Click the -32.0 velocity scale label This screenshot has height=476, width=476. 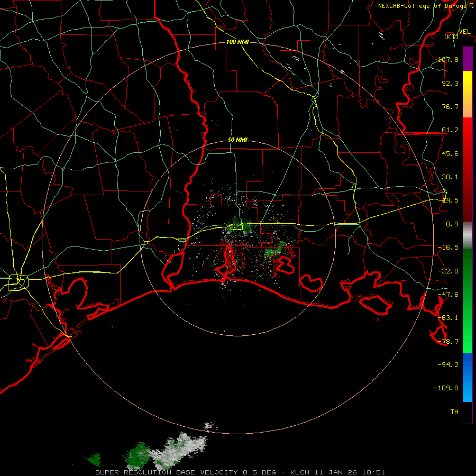tap(448, 271)
